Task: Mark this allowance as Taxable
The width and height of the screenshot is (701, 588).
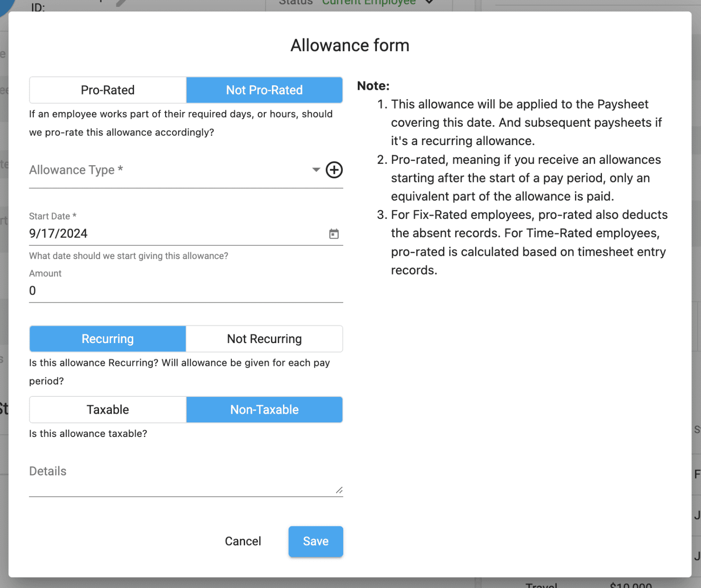Action: [x=107, y=409]
